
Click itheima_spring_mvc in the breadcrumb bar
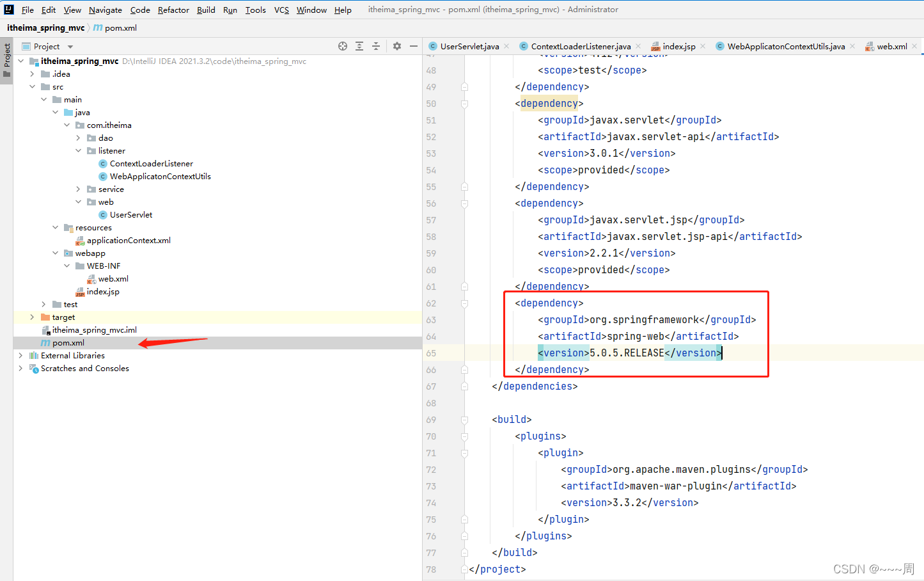tap(45, 28)
